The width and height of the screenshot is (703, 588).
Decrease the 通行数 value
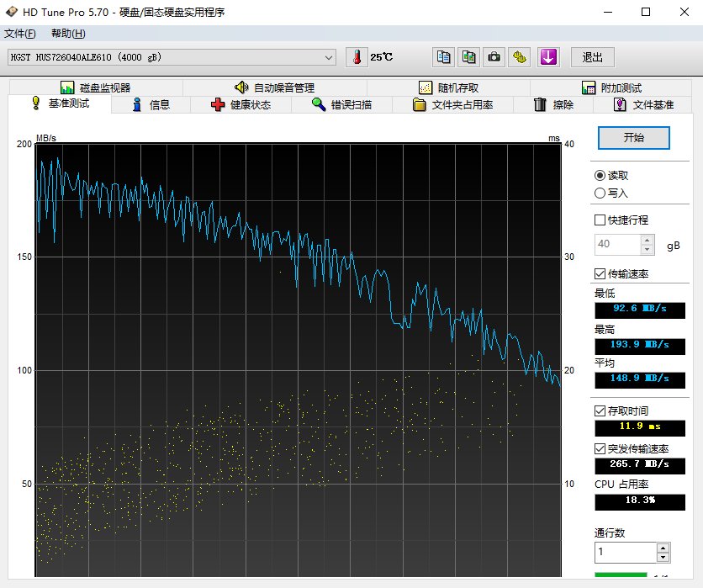pos(663,558)
